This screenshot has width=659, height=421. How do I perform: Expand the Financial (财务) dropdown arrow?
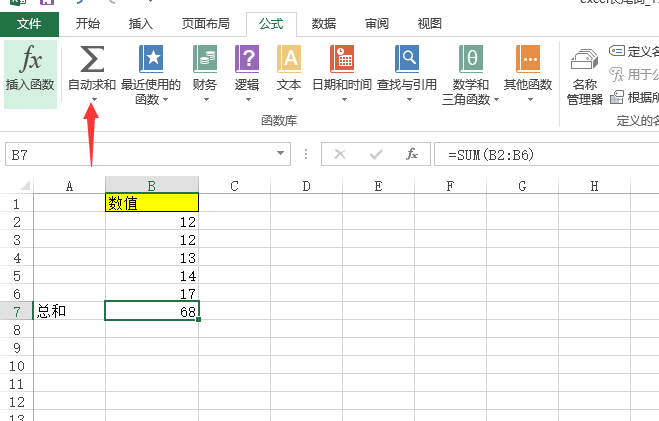(206, 100)
